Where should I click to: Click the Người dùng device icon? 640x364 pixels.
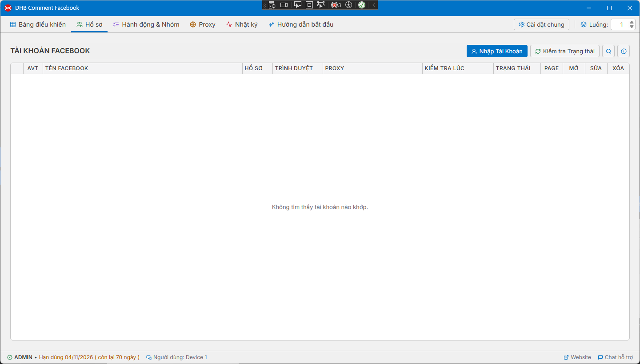(149, 357)
